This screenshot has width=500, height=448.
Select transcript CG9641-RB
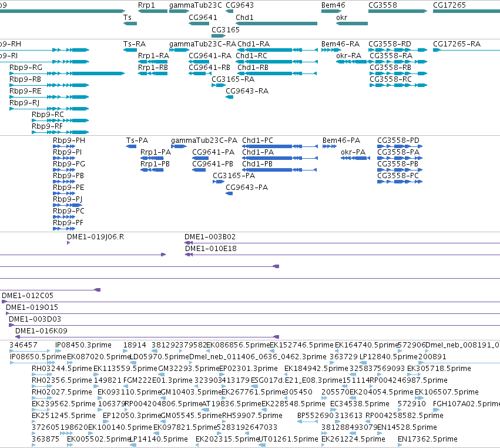(200, 73)
